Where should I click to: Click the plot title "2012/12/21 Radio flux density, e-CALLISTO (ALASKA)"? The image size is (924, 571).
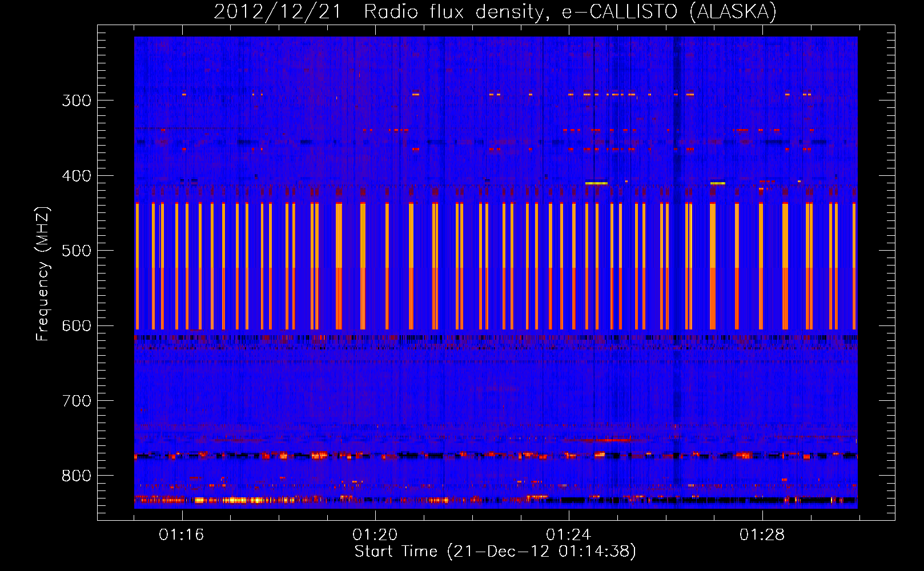[495, 12]
